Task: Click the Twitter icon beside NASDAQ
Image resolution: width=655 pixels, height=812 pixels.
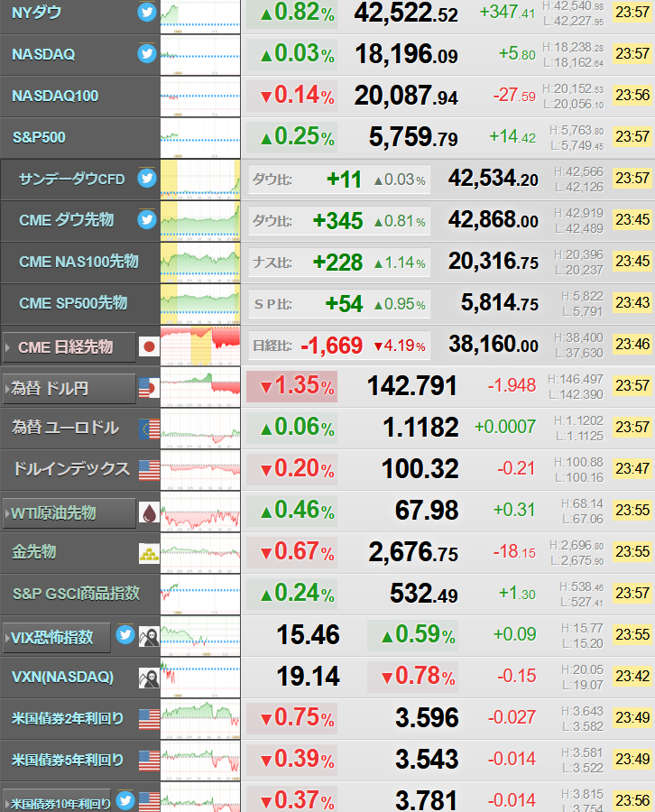Action: click(x=147, y=53)
